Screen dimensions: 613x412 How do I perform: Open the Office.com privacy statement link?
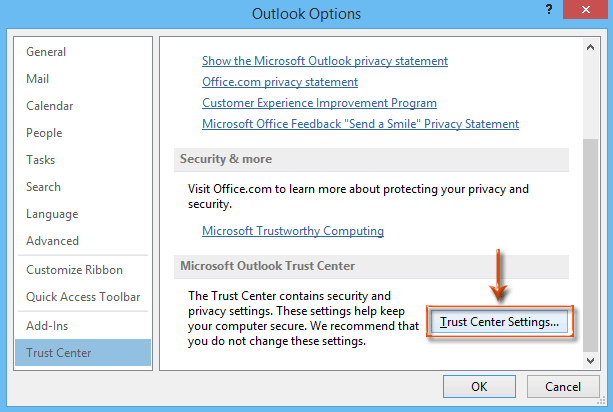click(x=280, y=82)
